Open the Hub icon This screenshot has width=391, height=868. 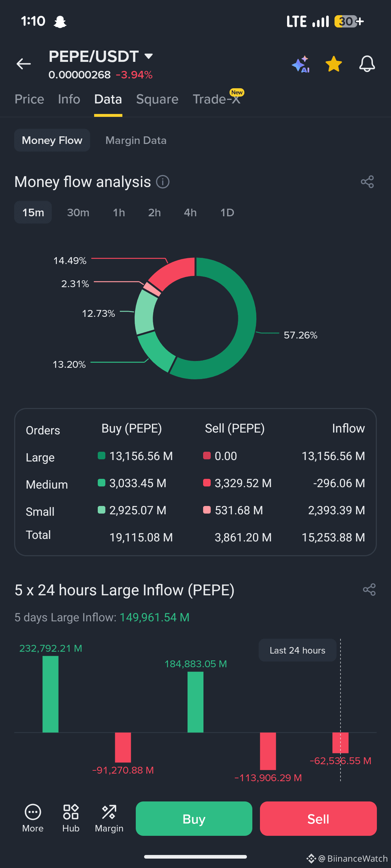[71, 818]
